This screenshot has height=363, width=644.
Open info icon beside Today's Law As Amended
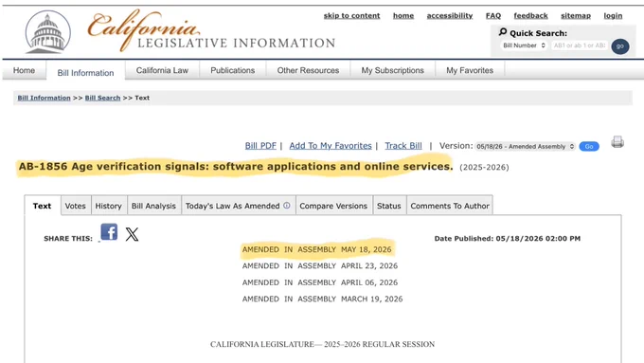point(287,206)
